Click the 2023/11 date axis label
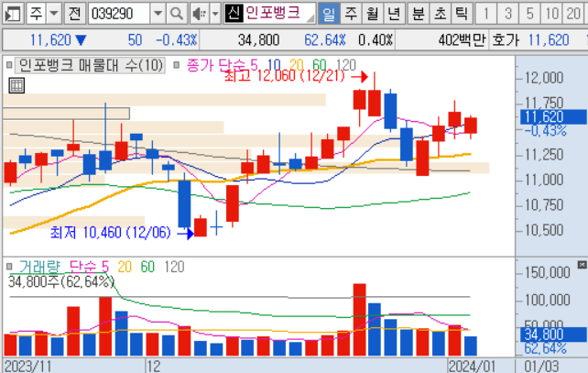Viewport: 588px width, 373px height. pos(27,367)
